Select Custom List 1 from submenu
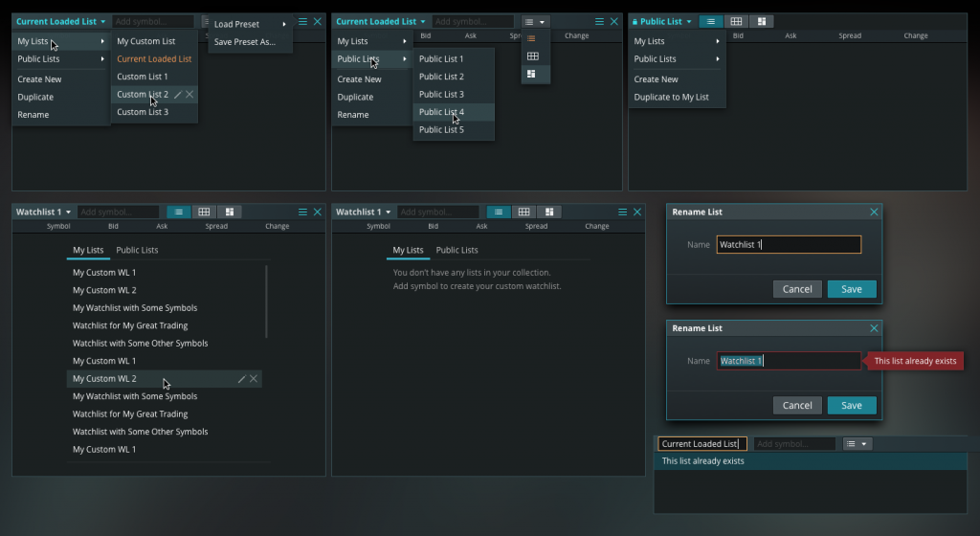The image size is (980, 536). [154, 77]
